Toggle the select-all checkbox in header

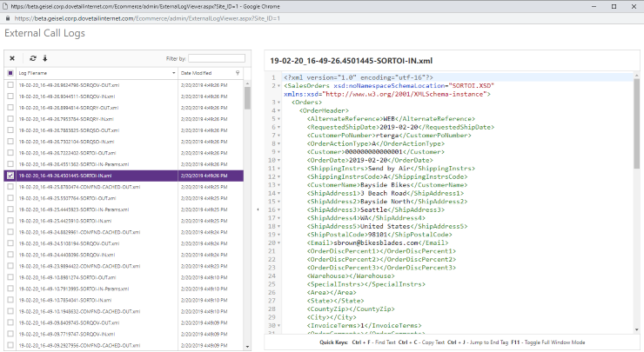pos(10,73)
